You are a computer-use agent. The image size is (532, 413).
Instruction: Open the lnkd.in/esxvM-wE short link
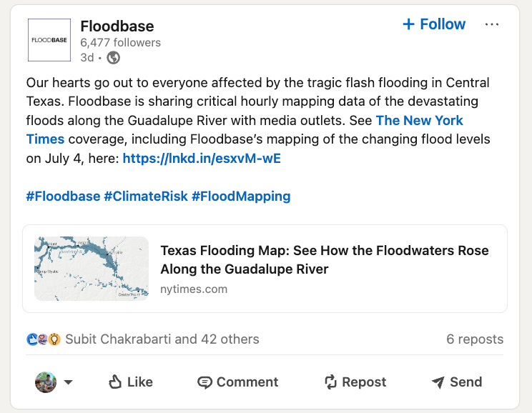[202, 159]
